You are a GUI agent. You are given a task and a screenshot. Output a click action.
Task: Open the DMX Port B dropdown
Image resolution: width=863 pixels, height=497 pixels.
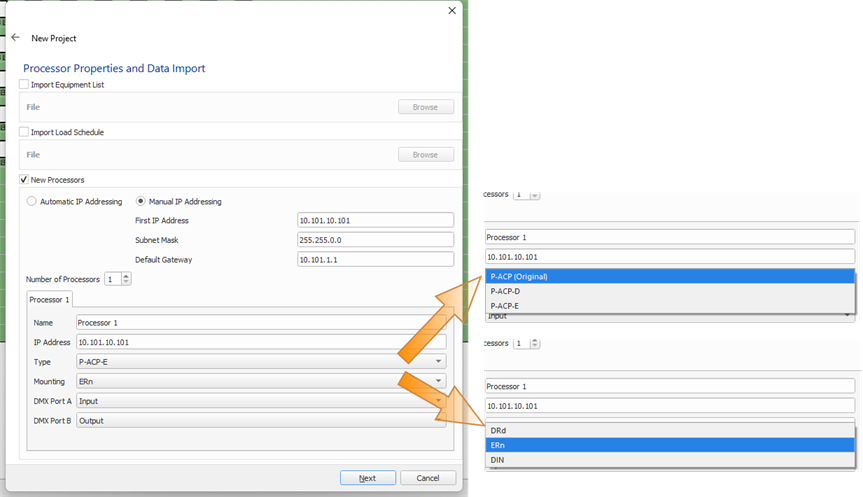coord(261,421)
